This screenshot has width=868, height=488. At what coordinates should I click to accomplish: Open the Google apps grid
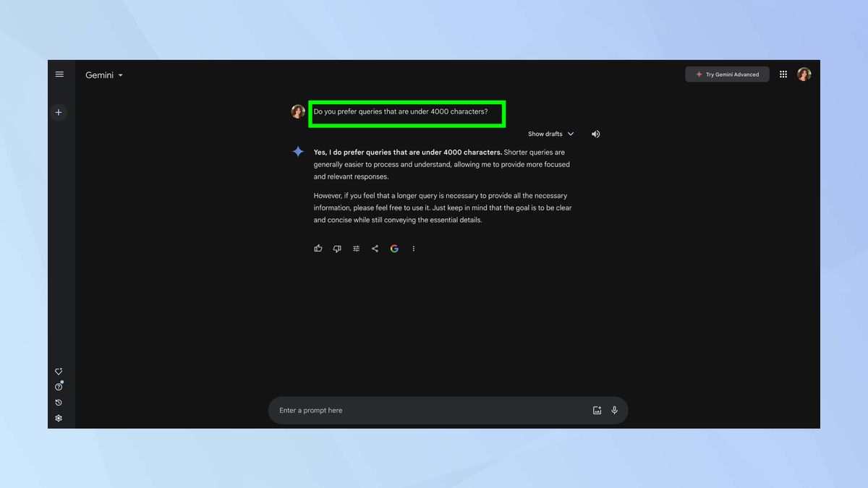[x=783, y=74]
